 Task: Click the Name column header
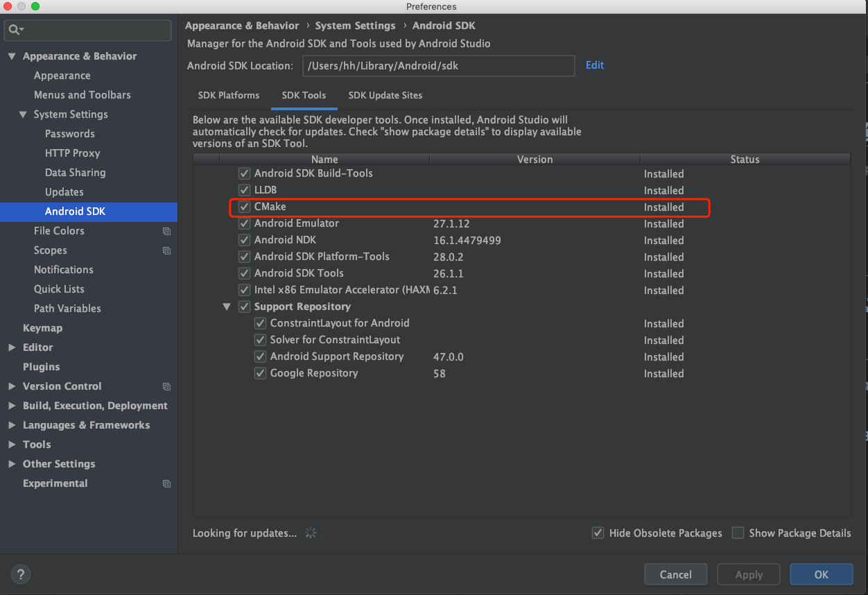point(324,159)
